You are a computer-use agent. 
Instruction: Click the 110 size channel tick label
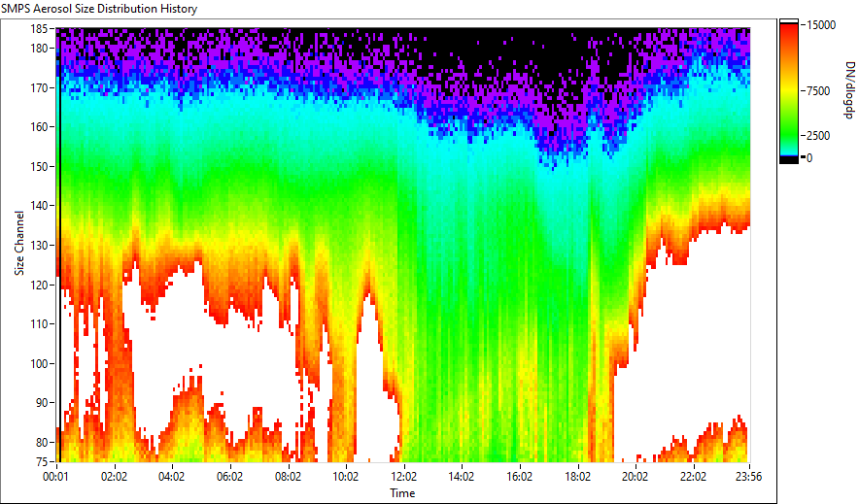pyautogui.click(x=39, y=324)
